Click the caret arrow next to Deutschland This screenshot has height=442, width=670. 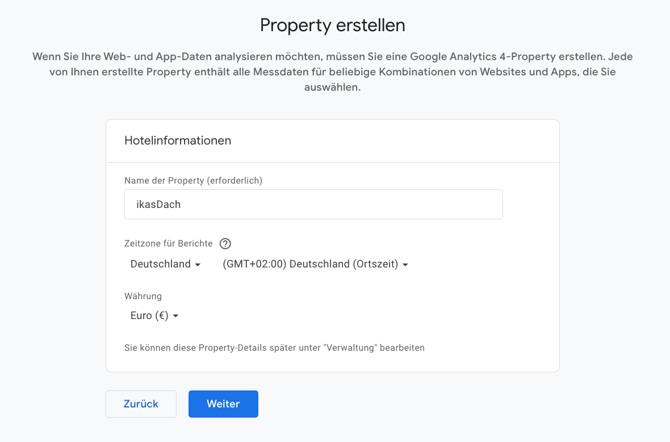(x=198, y=265)
